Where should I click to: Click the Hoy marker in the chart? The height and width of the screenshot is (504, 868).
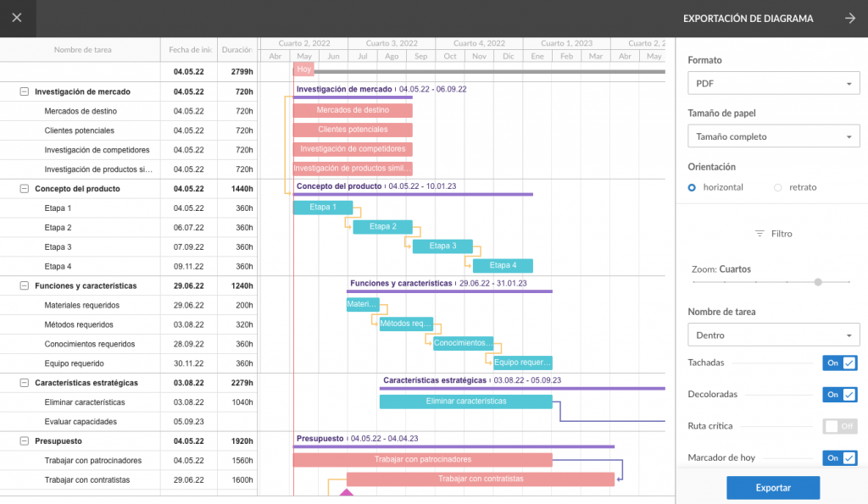pos(303,69)
